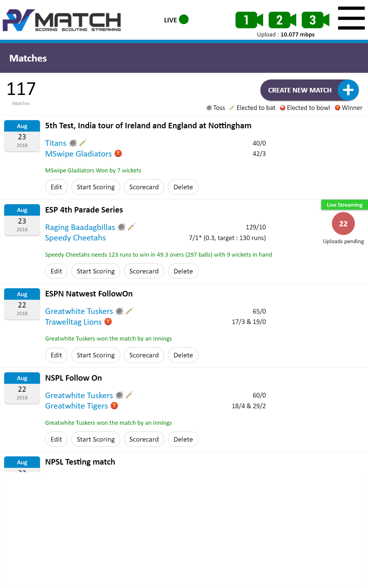Image resolution: width=368 pixels, height=588 pixels.
Task: Open the hamburger menu
Action: [x=351, y=18]
